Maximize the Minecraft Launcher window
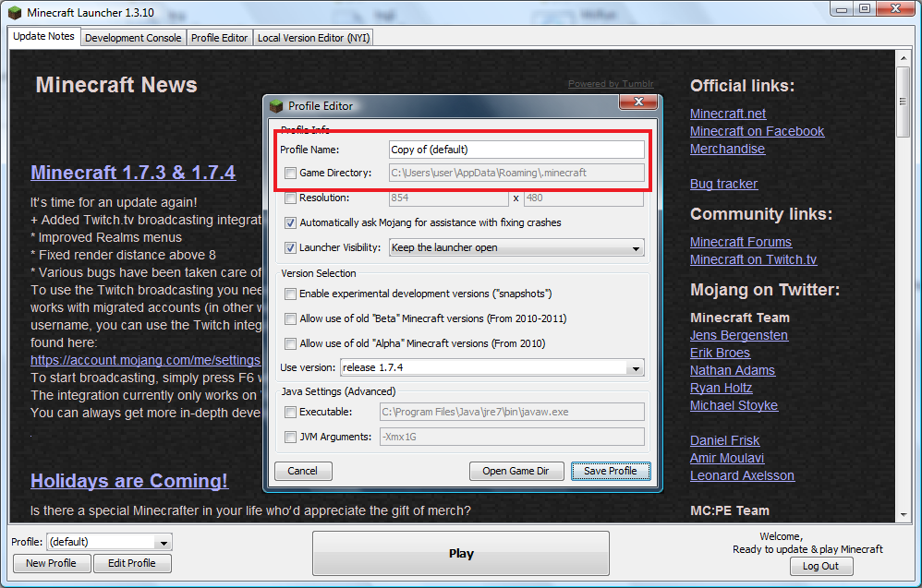922x588 pixels. pyautogui.click(x=865, y=9)
